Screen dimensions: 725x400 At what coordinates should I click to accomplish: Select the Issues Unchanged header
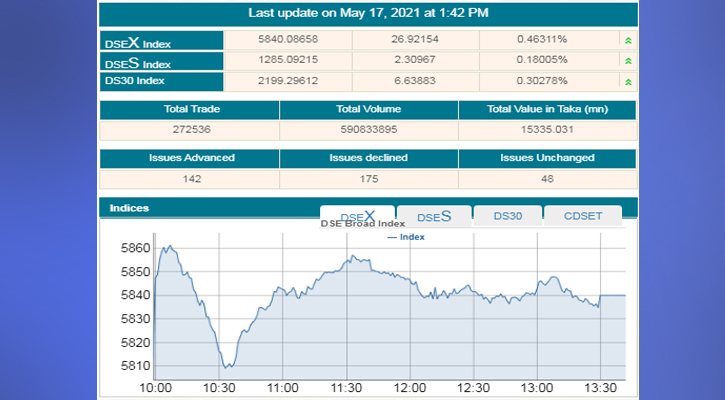coord(547,158)
